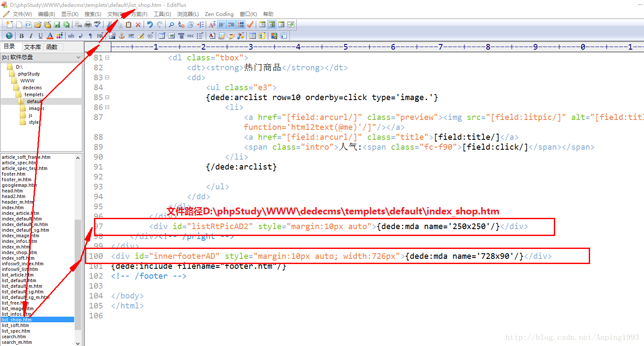This screenshot has height=346, width=644.
Task: Click the Replace toolbar icon
Action: [181, 25]
